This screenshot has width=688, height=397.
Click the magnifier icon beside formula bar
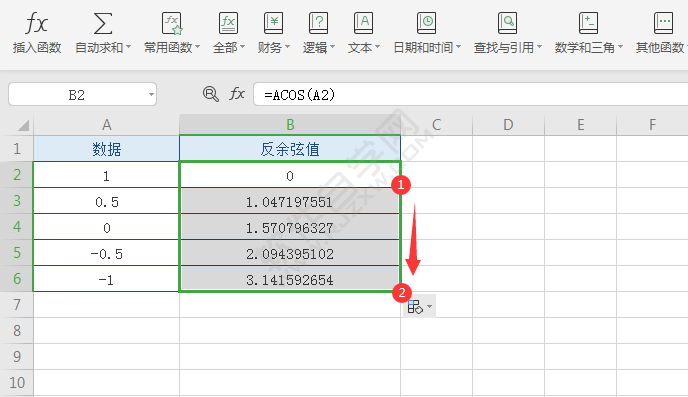coord(211,94)
